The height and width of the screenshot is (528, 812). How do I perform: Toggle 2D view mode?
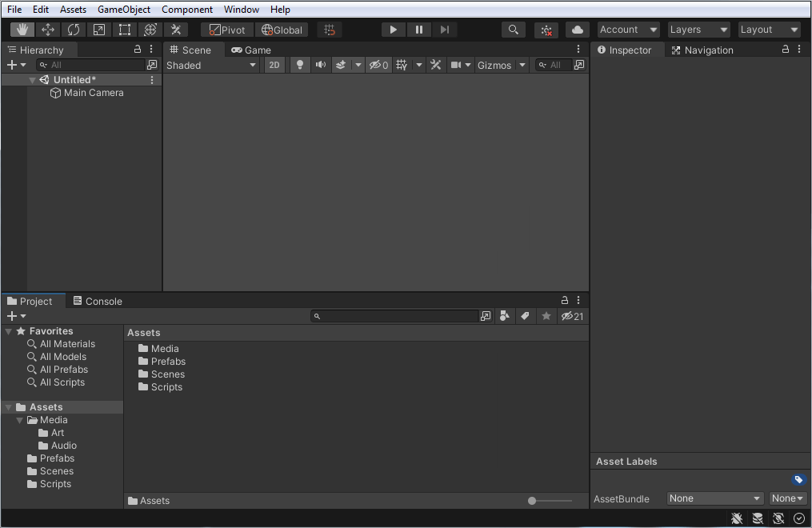point(274,65)
